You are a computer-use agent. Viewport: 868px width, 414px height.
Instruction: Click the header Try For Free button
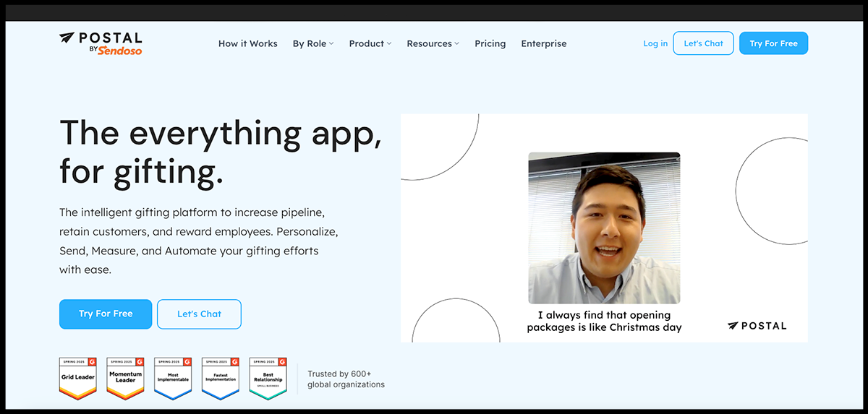point(773,43)
